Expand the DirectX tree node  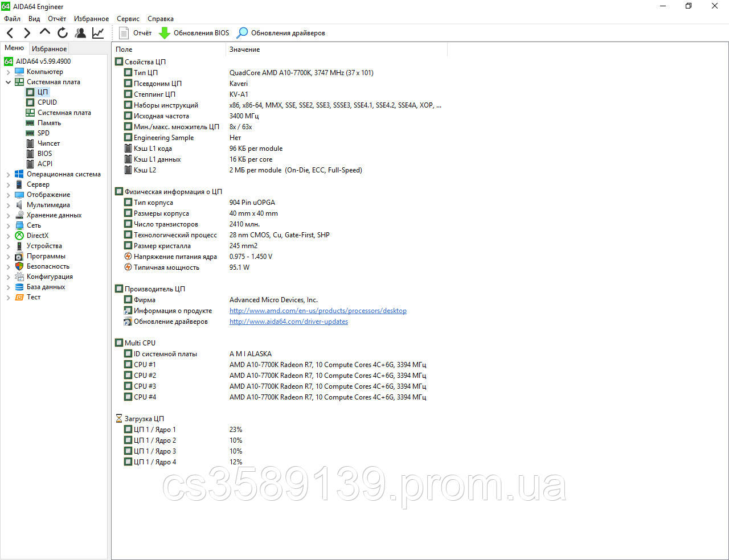[x=8, y=236]
